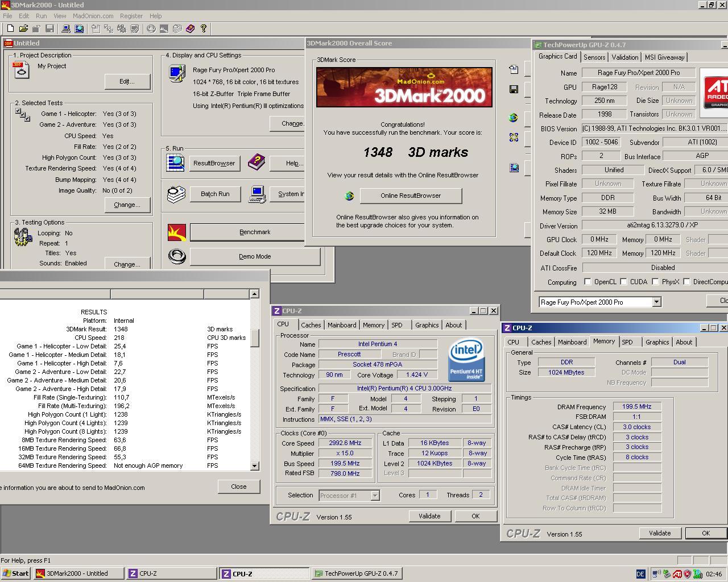
Task: Toggle the PhysX checkbox in GPU-Z
Action: [655, 282]
